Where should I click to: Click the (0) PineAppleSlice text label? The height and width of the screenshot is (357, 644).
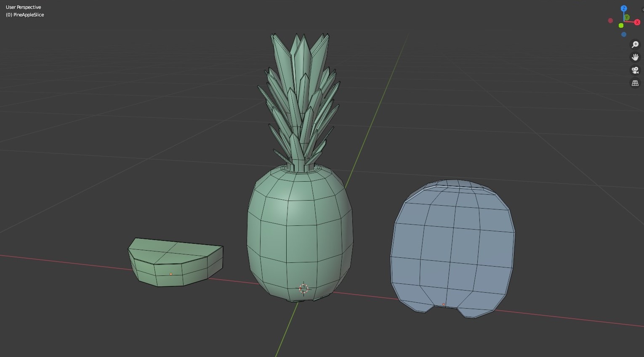pos(24,15)
